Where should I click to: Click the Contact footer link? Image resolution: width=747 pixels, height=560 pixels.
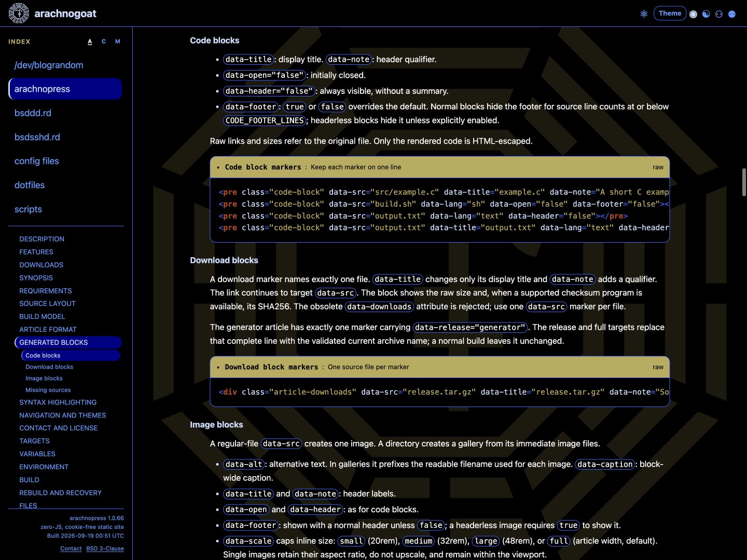click(x=71, y=549)
